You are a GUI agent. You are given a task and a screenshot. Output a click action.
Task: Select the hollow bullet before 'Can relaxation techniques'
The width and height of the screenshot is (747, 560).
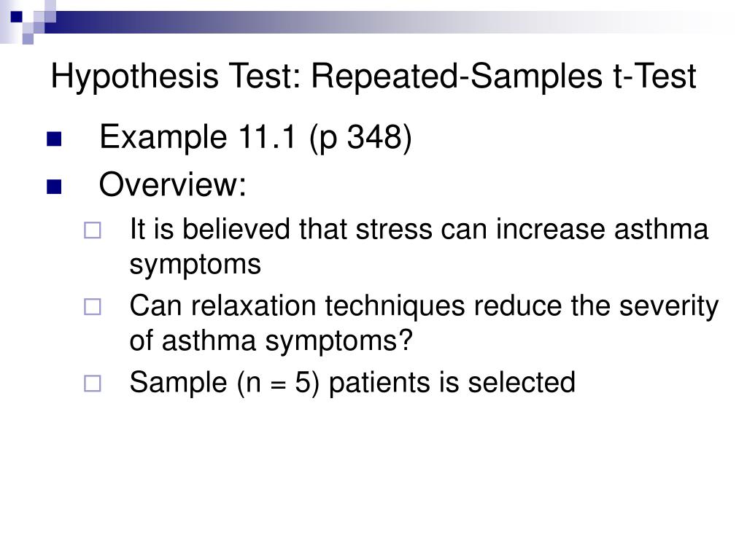pyautogui.click(x=93, y=307)
